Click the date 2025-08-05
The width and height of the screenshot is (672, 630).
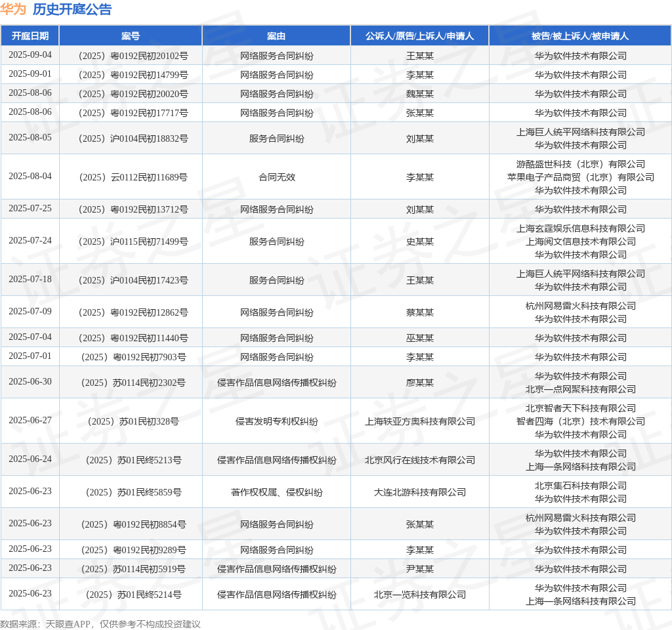(30, 138)
